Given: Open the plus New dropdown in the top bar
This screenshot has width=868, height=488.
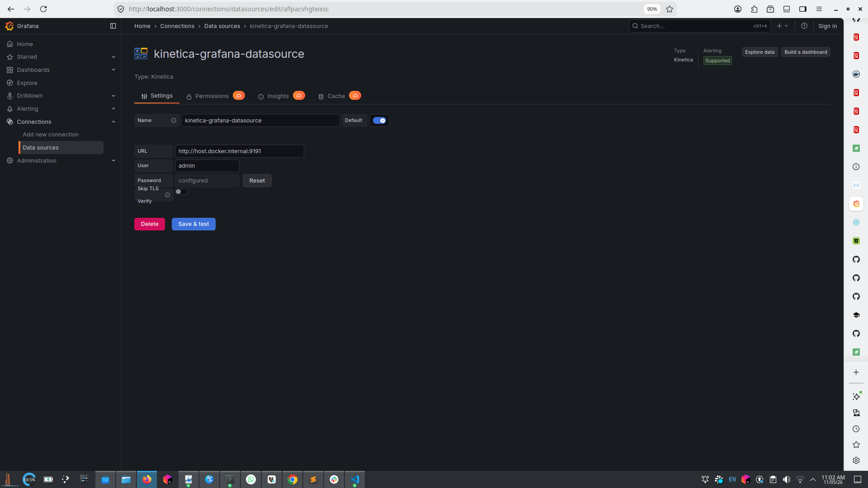Looking at the screenshot, I should coord(782,26).
